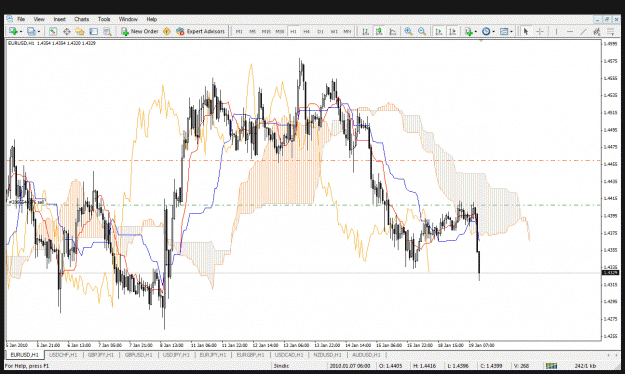Screen dimensions: 625x374
Task: Click the Templates icon
Action: (x=504, y=31)
